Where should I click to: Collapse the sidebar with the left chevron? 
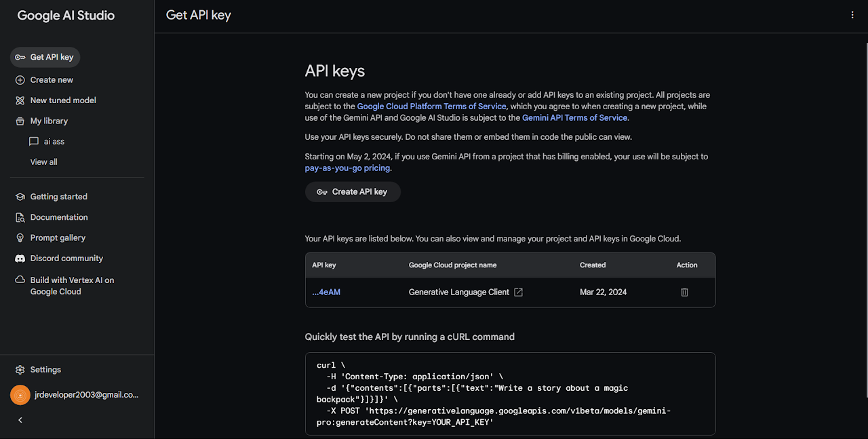[20, 420]
